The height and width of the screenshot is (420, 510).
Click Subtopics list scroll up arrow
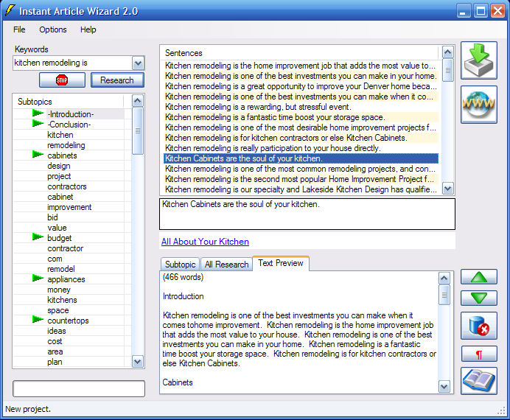pyautogui.click(x=138, y=101)
